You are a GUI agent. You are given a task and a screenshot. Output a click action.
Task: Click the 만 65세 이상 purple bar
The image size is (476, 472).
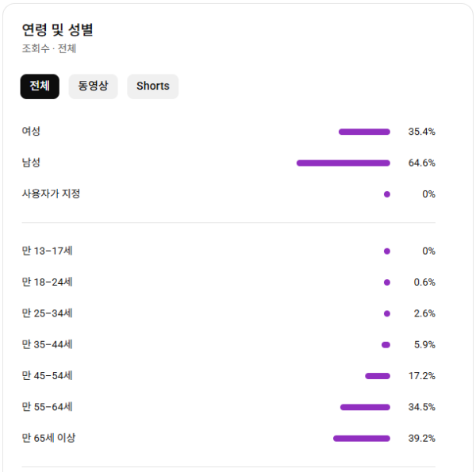pos(362,438)
